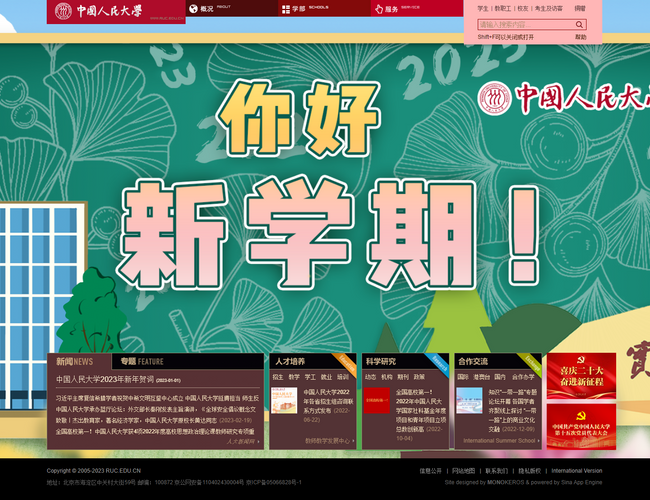The width and height of the screenshot is (650, 500).
Task: Click the 隐私版权 footer link
Action: tap(530, 471)
